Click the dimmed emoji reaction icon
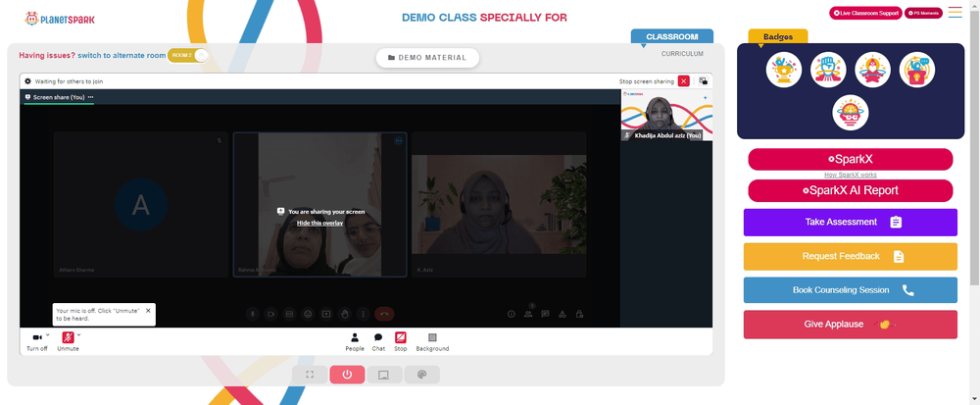This screenshot has height=405, width=980. pos(308,314)
